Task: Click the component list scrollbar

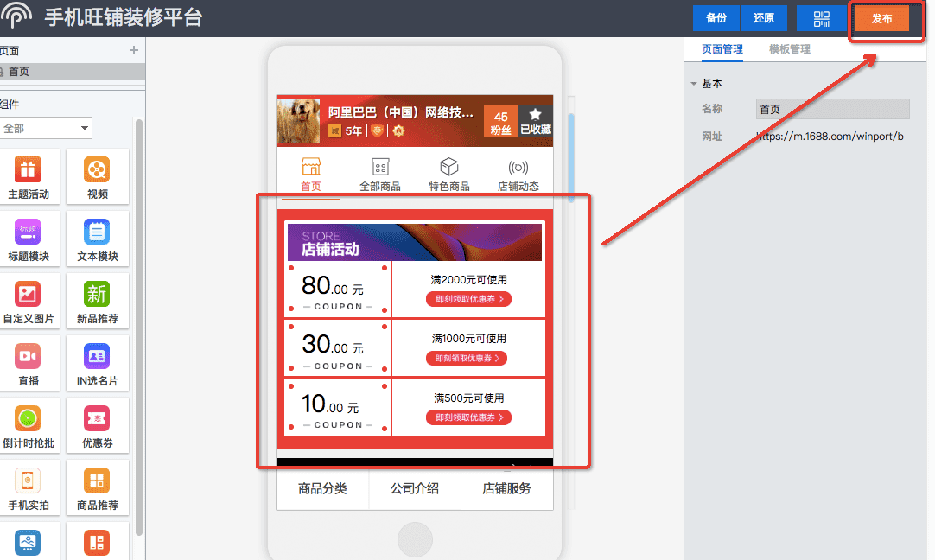Action: pos(139,328)
